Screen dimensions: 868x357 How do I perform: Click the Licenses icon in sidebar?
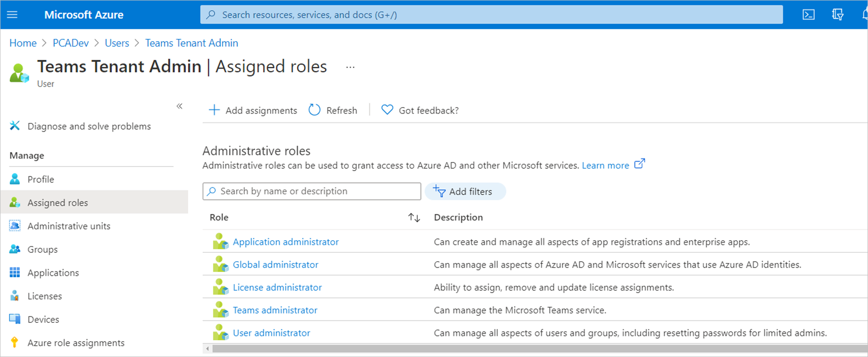15,296
